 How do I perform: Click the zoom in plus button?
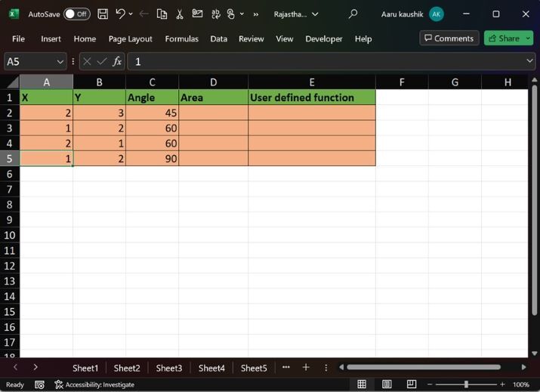point(502,384)
